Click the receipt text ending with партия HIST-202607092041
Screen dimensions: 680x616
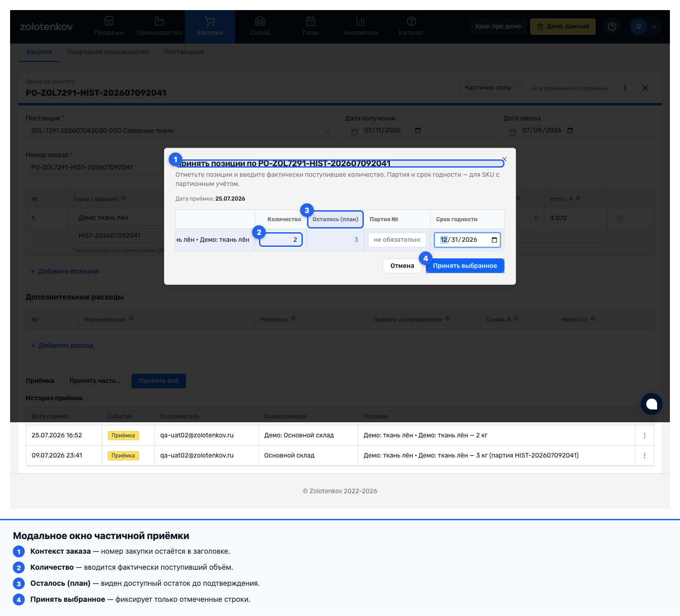[x=471, y=455]
